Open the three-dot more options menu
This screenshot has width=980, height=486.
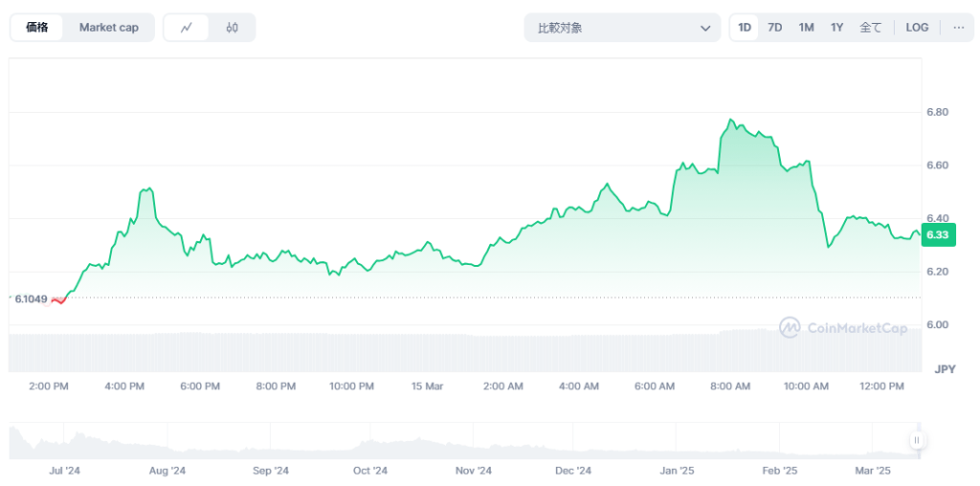(x=958, y=28)
